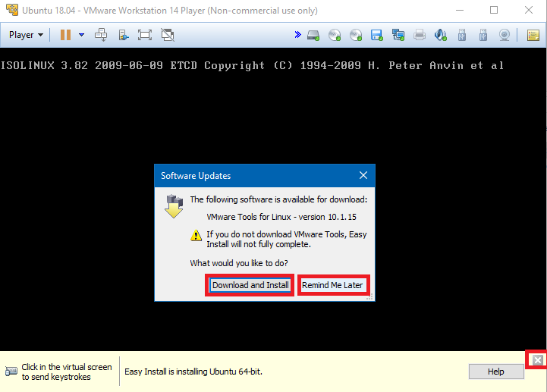547x392 pixels.
Task: Click the keyboard icon in the status bar
Action: click(x=11, y=371)
